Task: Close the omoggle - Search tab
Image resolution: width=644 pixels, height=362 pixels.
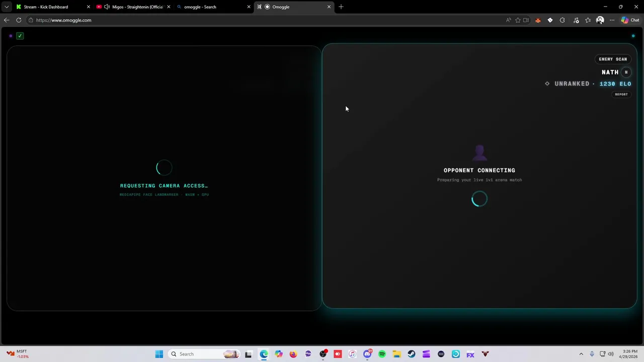Action: (x=249, y=7)
